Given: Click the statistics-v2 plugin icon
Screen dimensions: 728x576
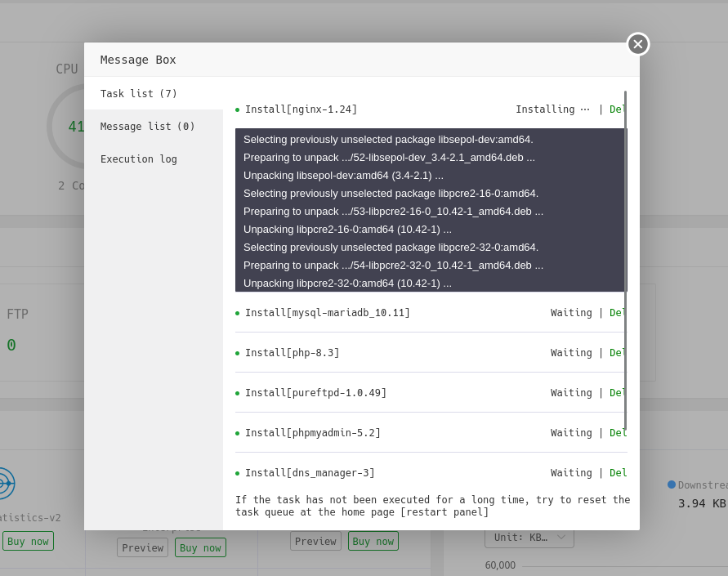Looking at the screenshot, I should pos(5,484).
